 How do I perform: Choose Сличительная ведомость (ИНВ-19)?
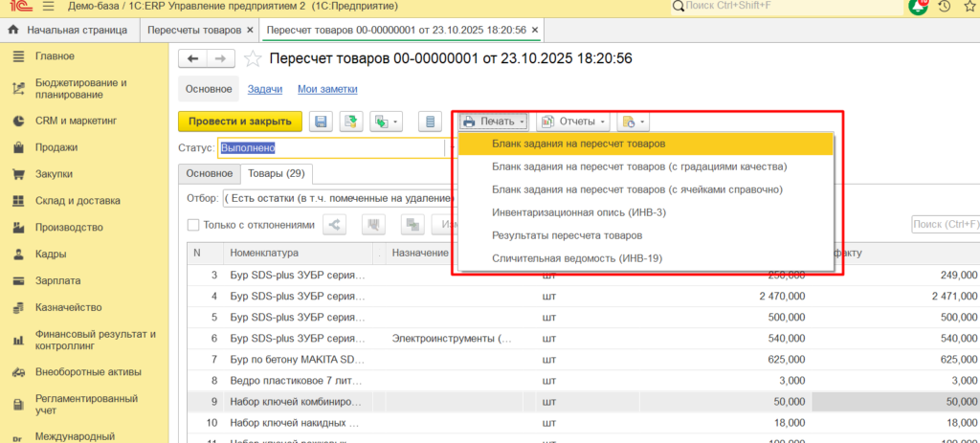pyautogui.click(x=646, y=258)
